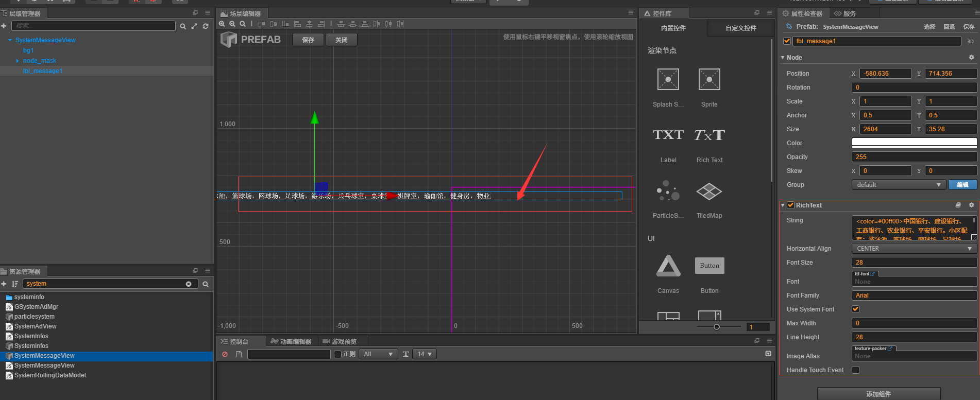Click the asset sort order icon
980x400 pixels.
[x=15, y=284]
